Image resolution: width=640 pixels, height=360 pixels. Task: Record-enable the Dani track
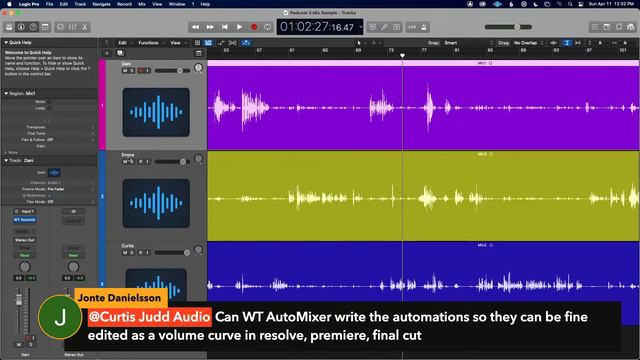pos(141,71)
